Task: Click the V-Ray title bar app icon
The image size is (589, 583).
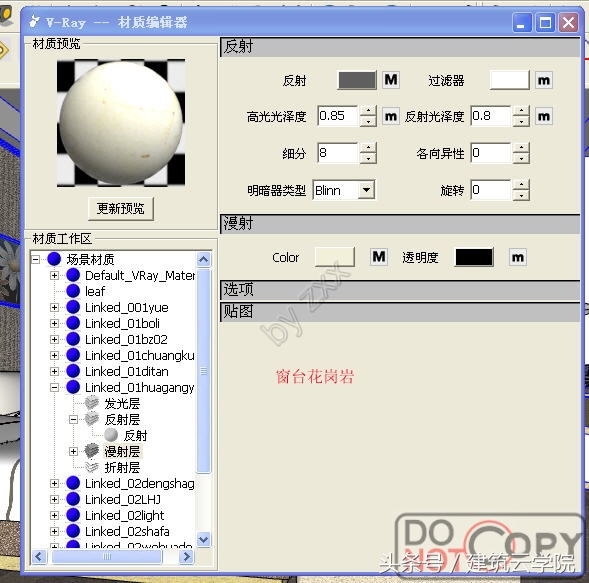Action: coord(35,21)
